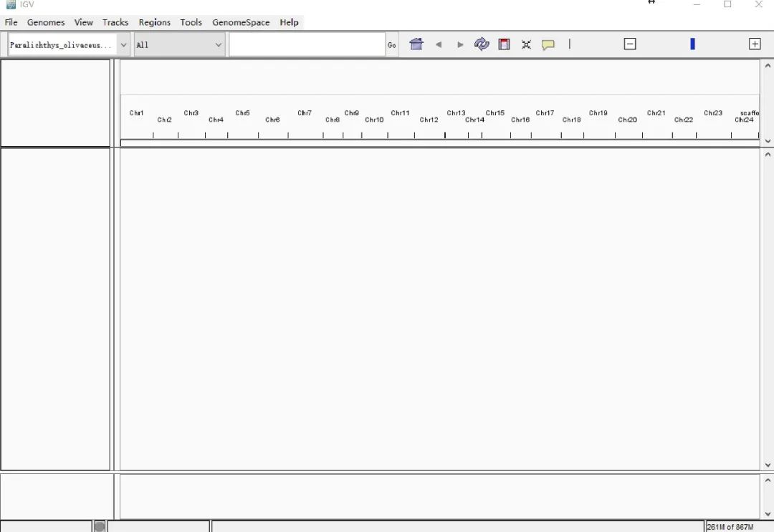Select Chr5 label in ruler
Screen dimensions: 774x532
(242, 113)
